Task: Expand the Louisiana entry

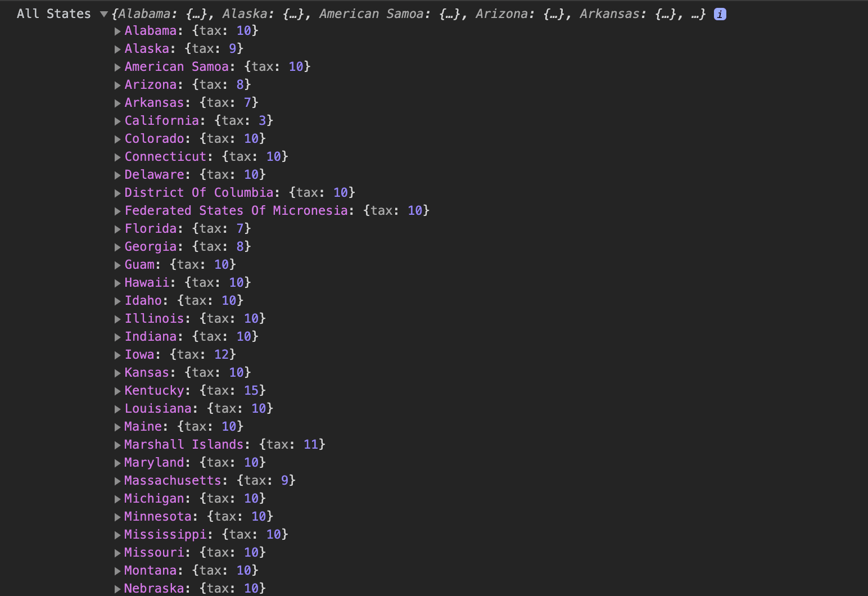Action: [x=117, y=409]
